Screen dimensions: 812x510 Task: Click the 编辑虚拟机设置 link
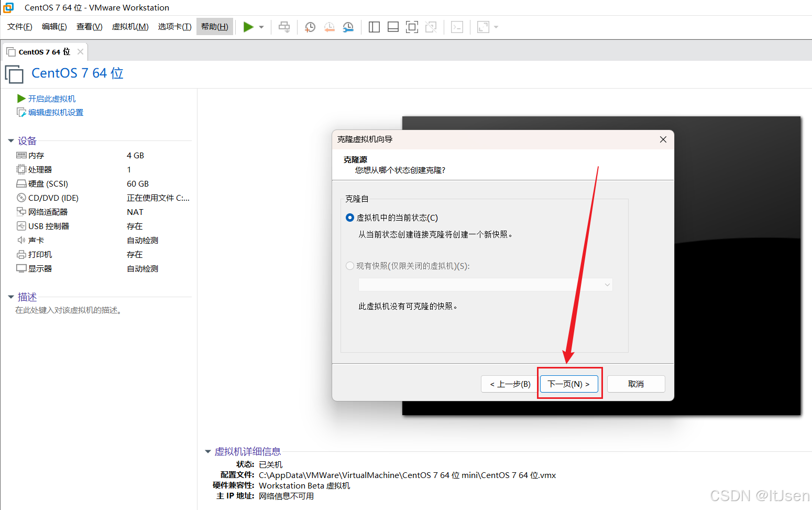tap(56, 112)
